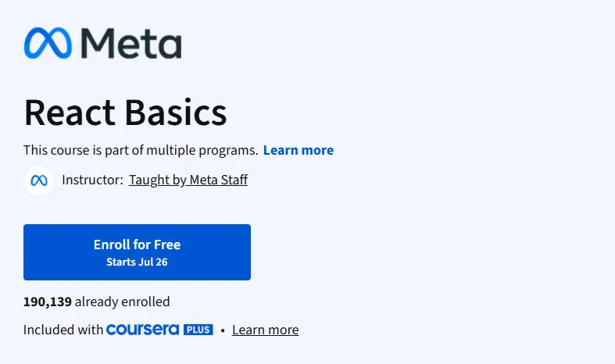
Task: Open the underlined Learn more link near Coursera Plus
Action: coord(265,330)
